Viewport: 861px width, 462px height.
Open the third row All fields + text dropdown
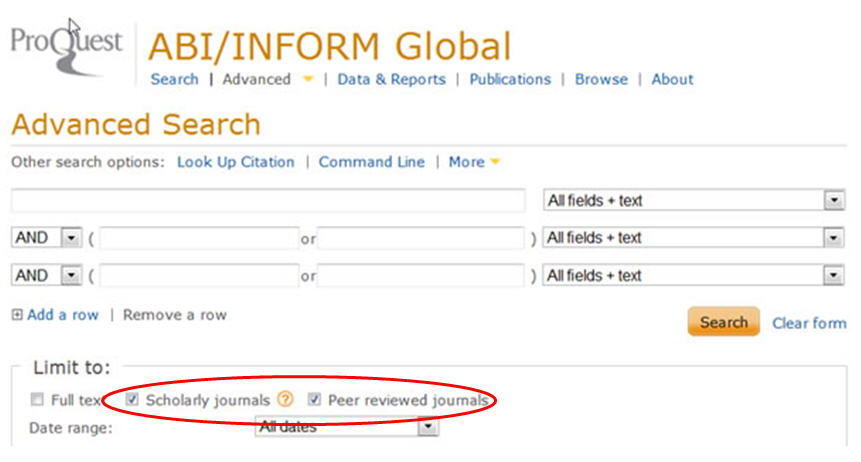694,275
